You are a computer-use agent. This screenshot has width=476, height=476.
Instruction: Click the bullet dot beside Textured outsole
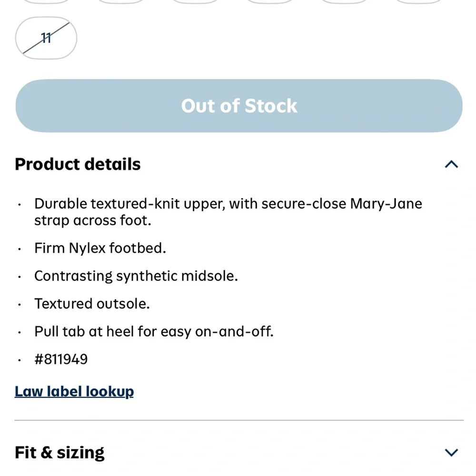click(x=20, y=305)
